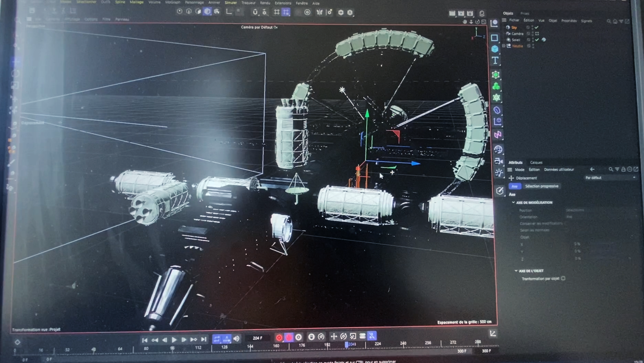Toggle loop playback mode button
This screenshot has height=363, width=644.
(x=217, y=339)
